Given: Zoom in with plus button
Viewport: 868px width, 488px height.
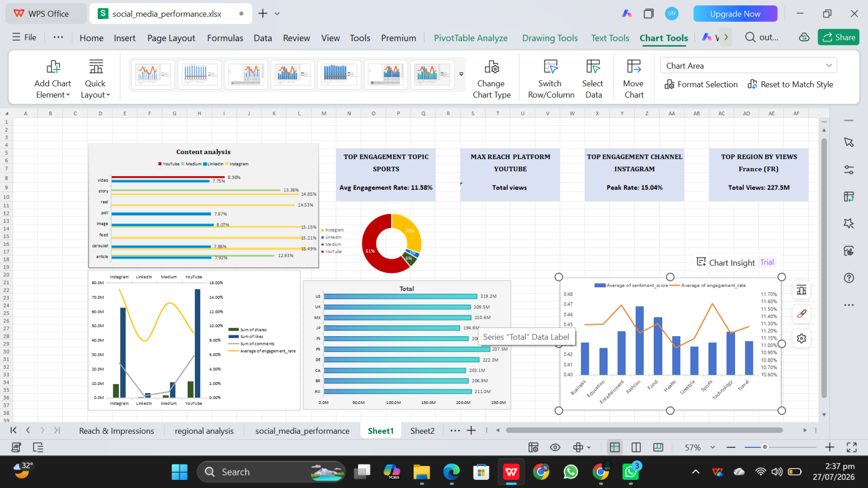Looking at the screenshot, I should (x=829, y=447).
